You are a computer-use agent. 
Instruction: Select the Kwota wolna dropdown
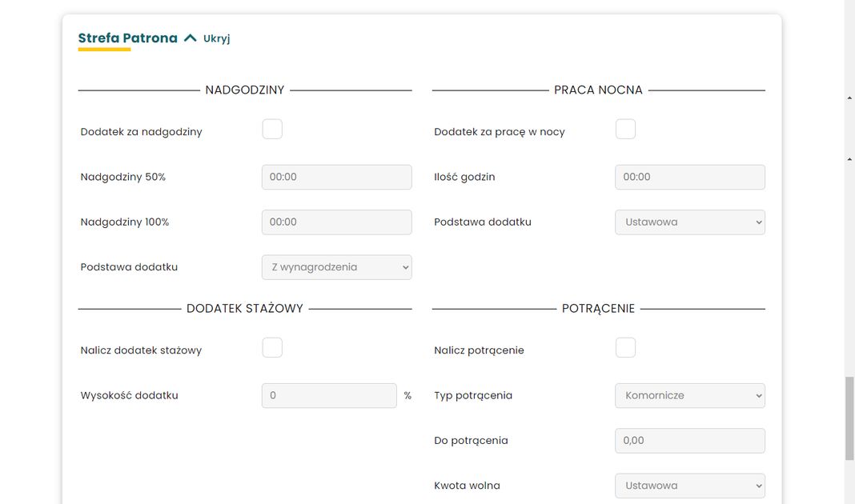[689, 486]
